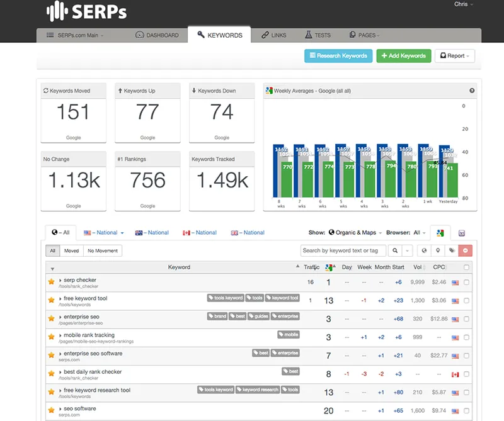Expand the mobile rank tracking row
This screenshot has height=421, width=504.
(x=60, y=335)
